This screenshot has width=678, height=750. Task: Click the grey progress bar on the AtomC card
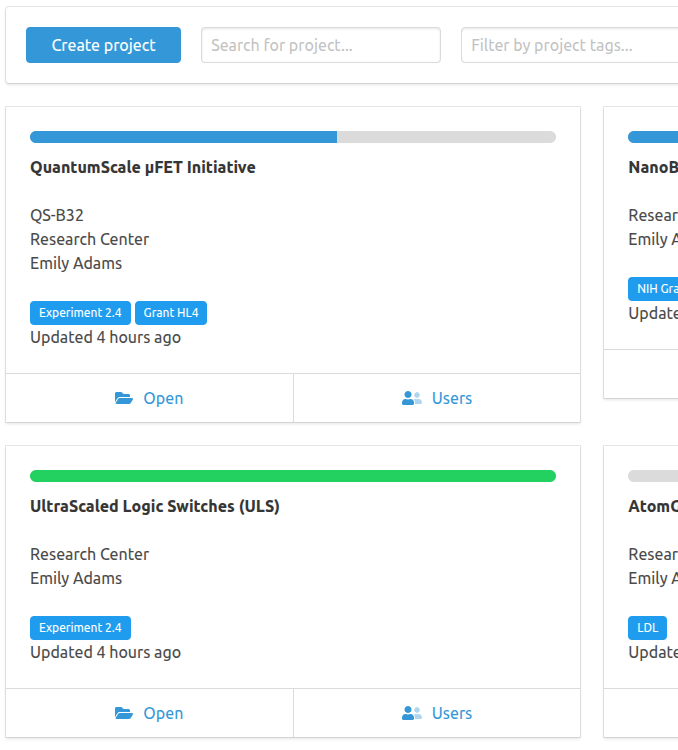tap(653, 476)
